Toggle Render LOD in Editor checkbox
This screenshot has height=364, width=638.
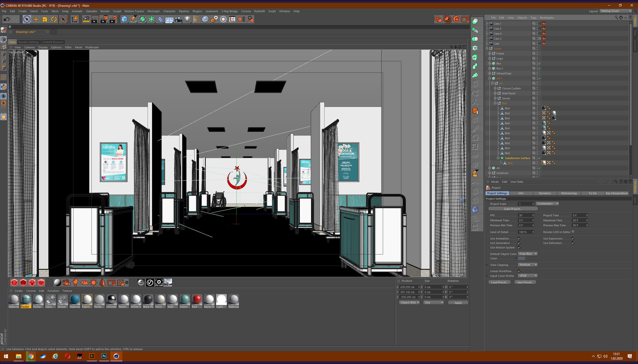(x=573, y=232)
